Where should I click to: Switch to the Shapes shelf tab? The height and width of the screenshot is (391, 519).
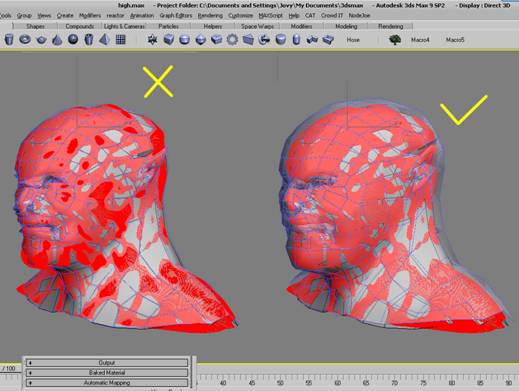(35, 26)
